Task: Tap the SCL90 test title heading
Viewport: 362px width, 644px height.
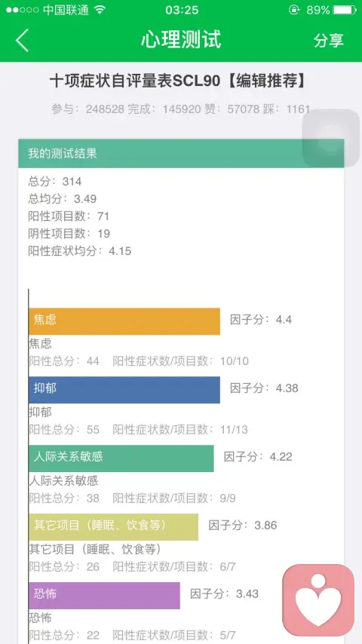Action: click(178, 81)
